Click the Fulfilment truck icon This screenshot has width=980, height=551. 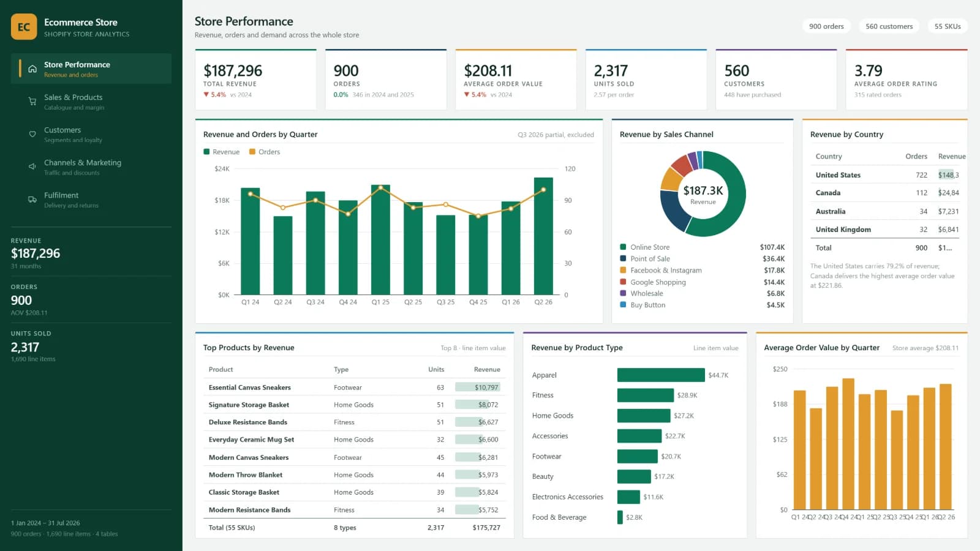pyautogui.click(x=32, y=200)
